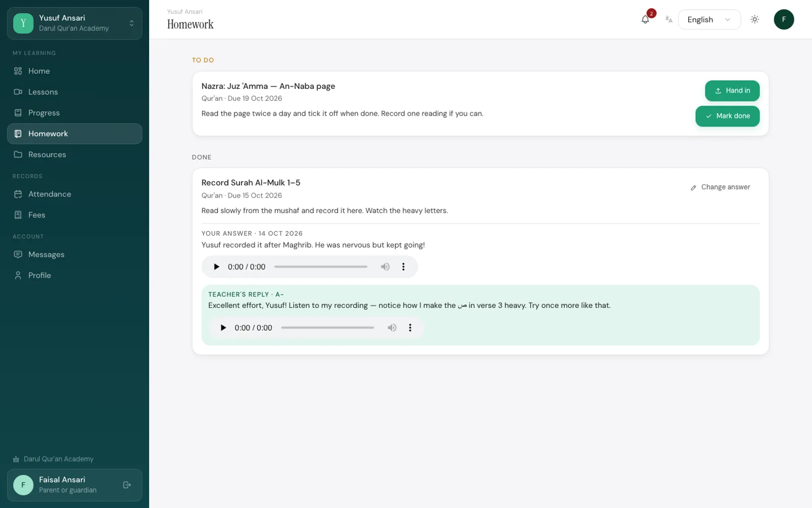The image size is (812, 508).
Task: Click the Hand in button
Action: point(732,91)
